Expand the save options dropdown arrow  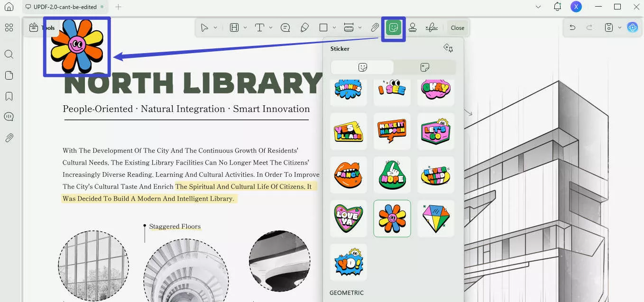(619, 27)
